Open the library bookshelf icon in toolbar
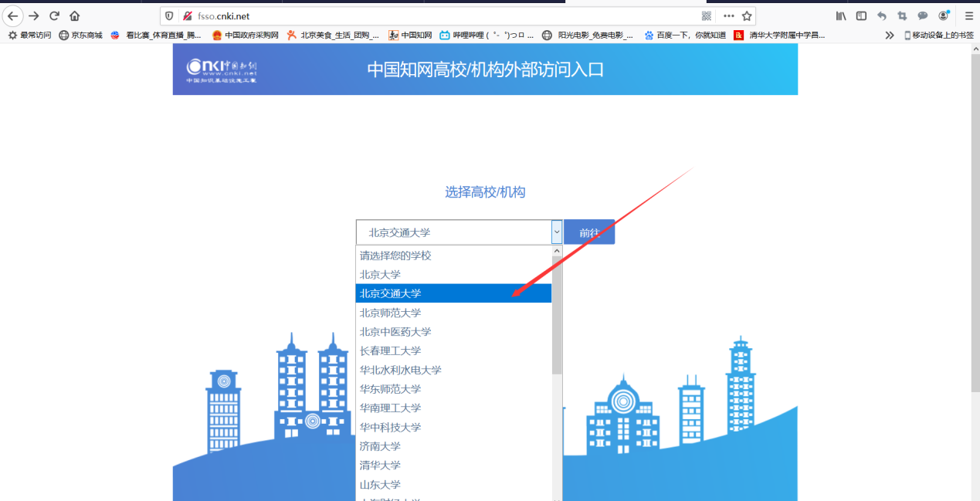This screenshot has height=501, width=980. (x=841, y=15)
